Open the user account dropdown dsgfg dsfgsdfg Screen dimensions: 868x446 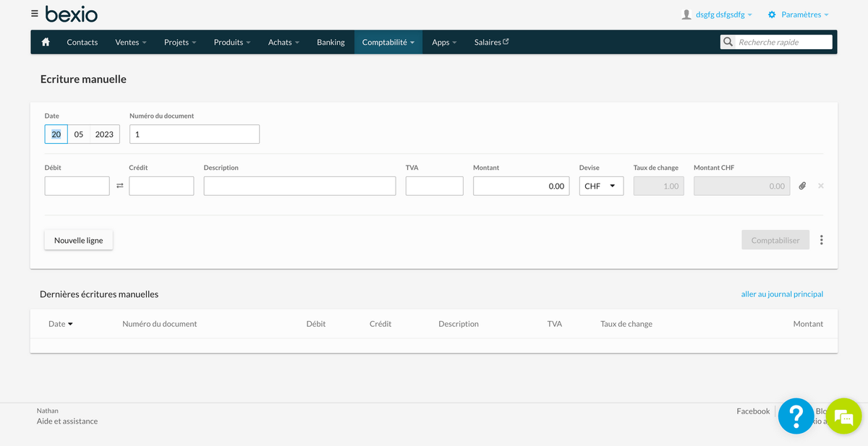[717, 14]
